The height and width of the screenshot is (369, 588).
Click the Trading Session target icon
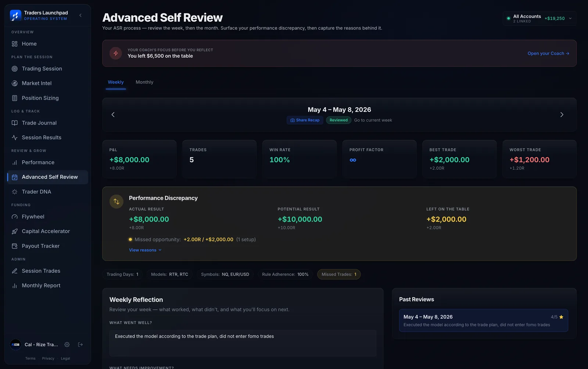point(15,69)
